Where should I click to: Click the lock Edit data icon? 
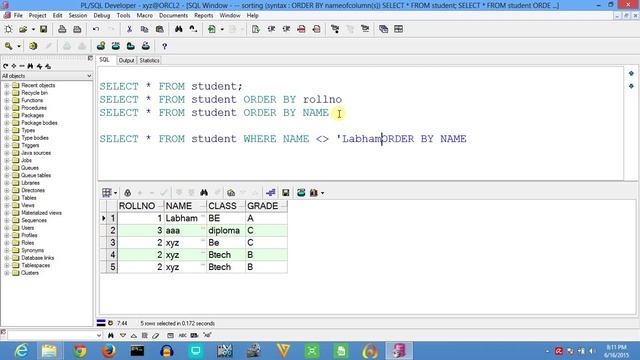tap(127, 193)
